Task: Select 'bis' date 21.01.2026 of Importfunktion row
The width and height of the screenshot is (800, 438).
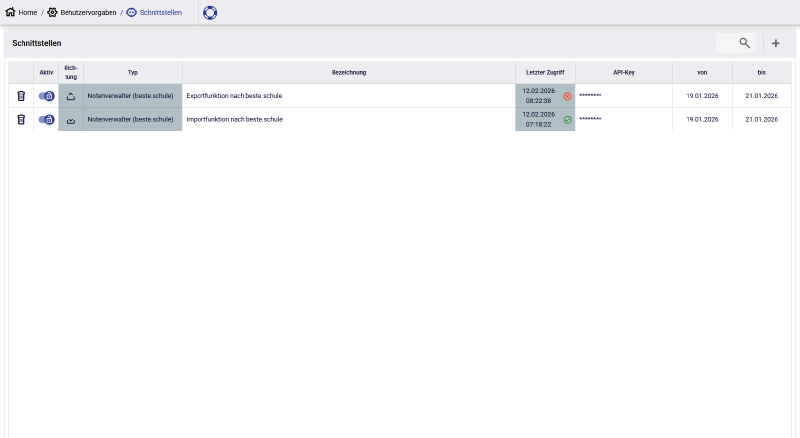Action: [761, 120]
